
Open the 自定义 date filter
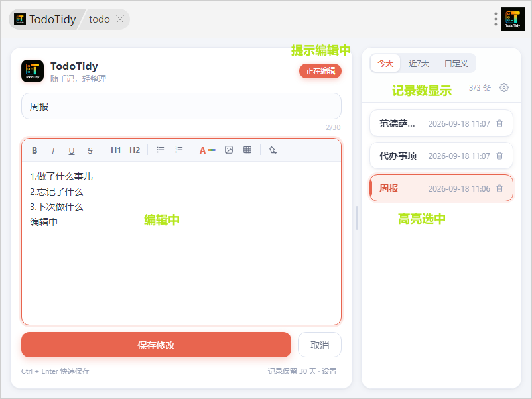tap(456, 64)
